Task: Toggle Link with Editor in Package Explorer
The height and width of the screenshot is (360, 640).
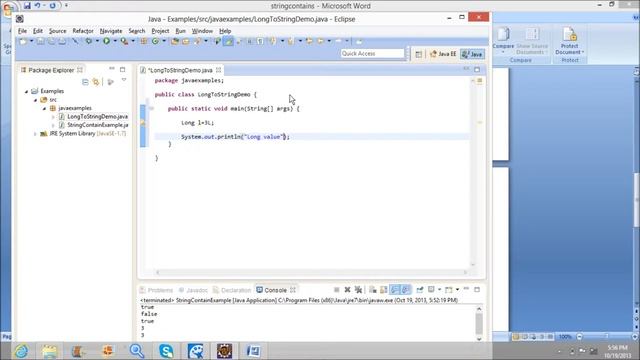Action: (x=96, y=82)
